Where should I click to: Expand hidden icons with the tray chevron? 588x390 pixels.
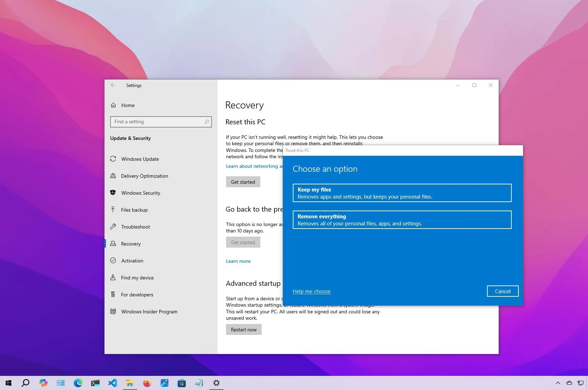click(558, 383)
